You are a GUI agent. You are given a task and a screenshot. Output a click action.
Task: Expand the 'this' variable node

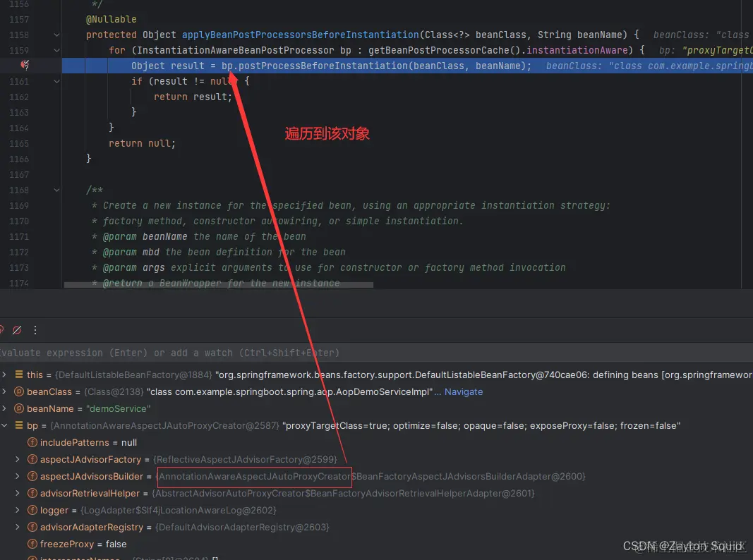pyautogui.click(x=4, y=375)
